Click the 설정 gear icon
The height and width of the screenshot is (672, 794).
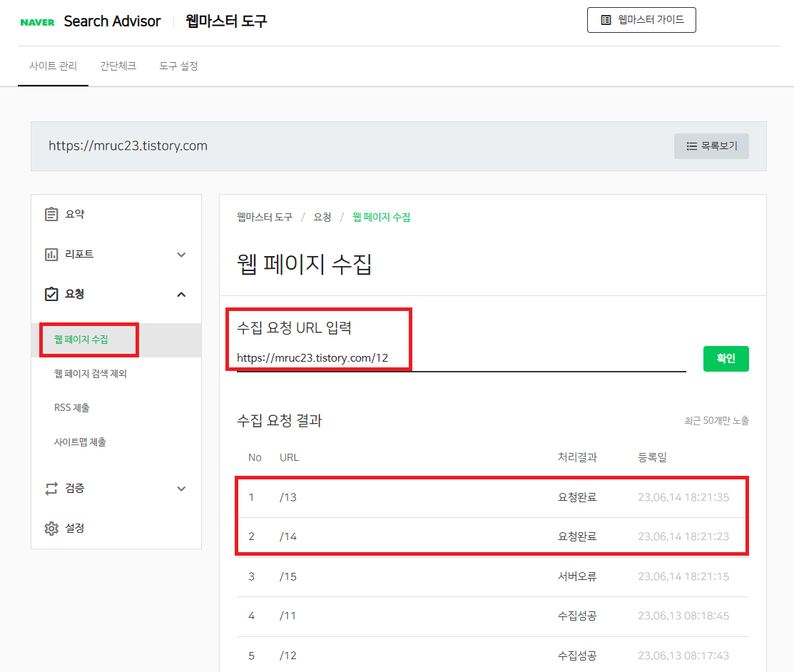point(51,528)
